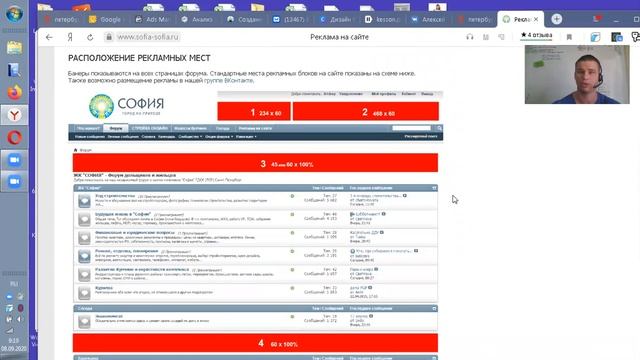Click the 'Ход строительства' forum status icon

tap(84, 201)
